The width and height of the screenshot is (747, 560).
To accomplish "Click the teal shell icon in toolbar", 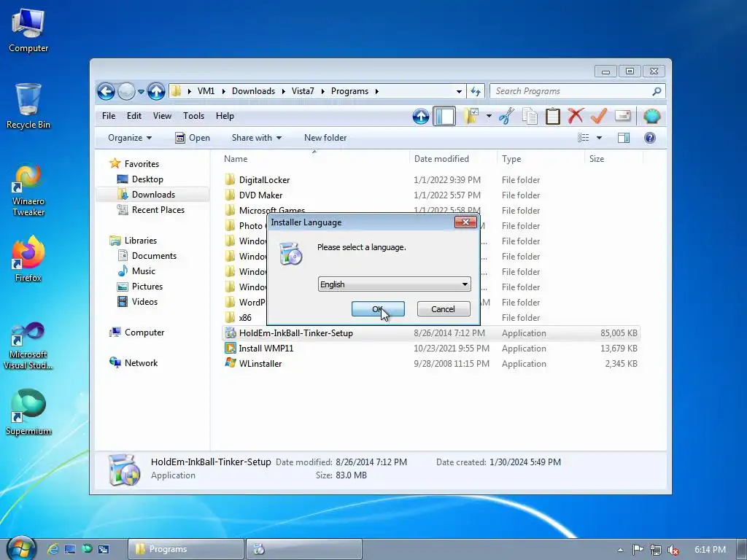I will [x=651, y=116].
